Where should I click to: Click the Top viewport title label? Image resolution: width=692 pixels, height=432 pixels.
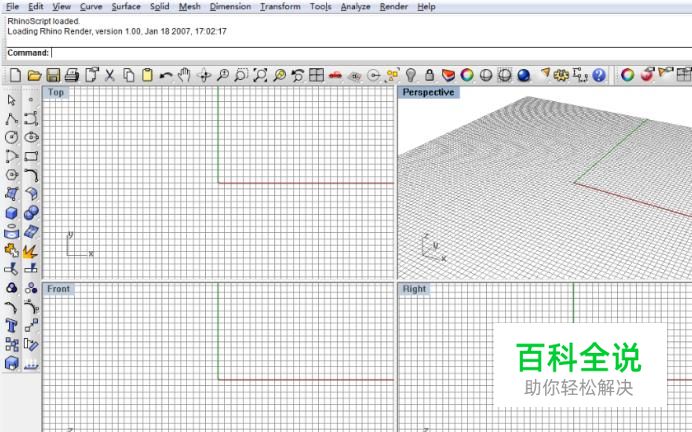[x=56, y=92]
